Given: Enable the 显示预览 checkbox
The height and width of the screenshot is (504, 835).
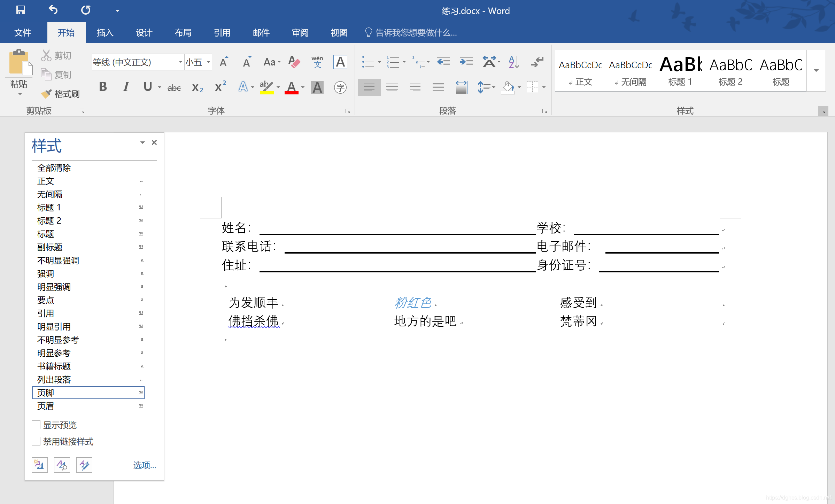Looking at the screenshot, I should (36, 425).
